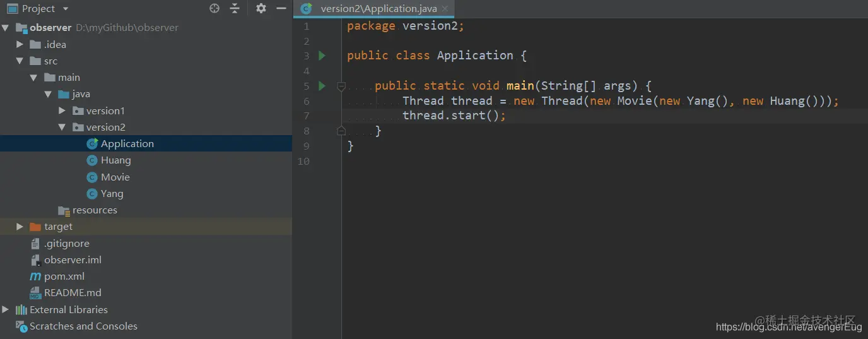Click the Collapse All icon in Project toolbar
This screenshot has height=339, width=868.
(x=235, y=8)
